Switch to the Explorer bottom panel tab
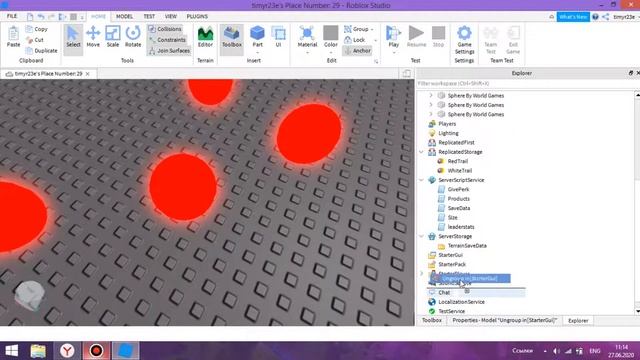The height and width of the screenshot is (360, 640). pyautogui.click(x=578, y=320)
